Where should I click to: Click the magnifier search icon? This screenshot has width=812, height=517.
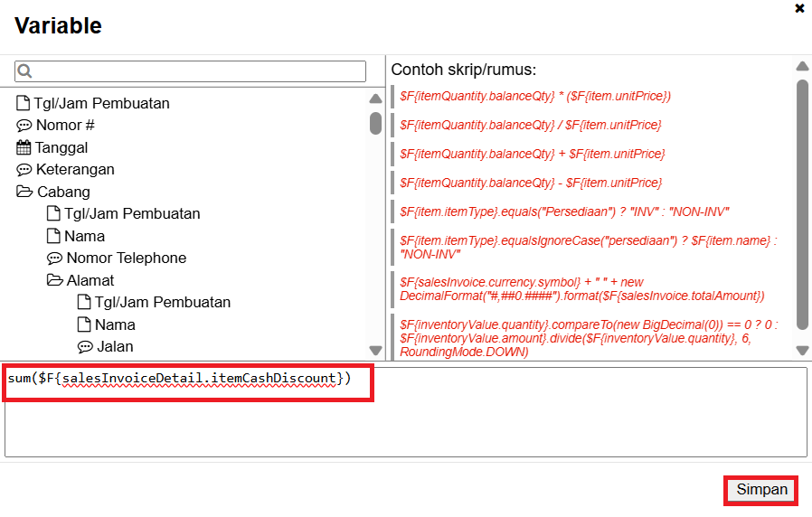pos(24,72)
